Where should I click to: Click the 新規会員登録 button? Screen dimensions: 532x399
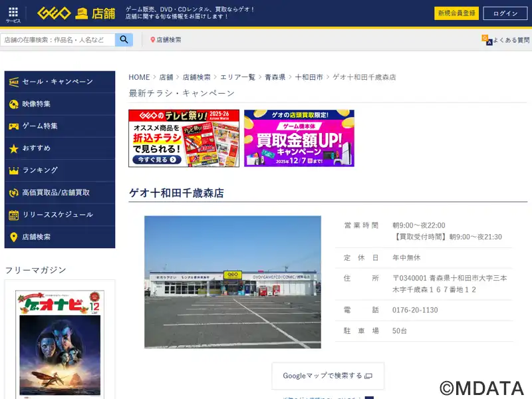pyautogui.click(x=456, y=13)
